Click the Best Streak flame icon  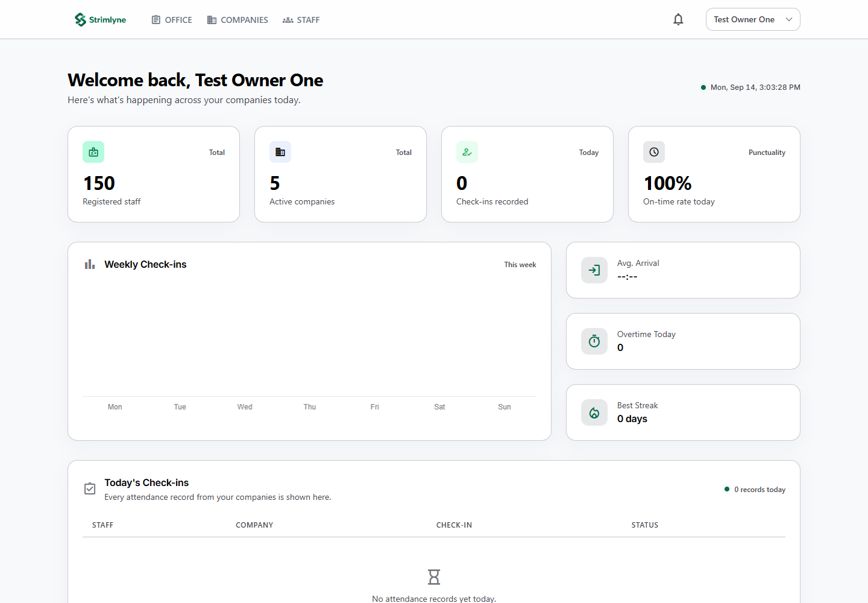[594, 412]
